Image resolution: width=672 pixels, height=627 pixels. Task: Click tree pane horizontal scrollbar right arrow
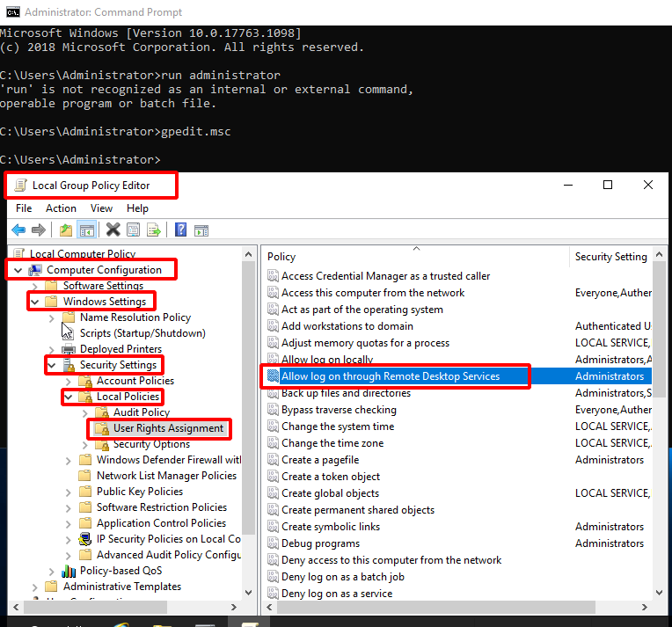pyautogui.click(x=234, y=607)
